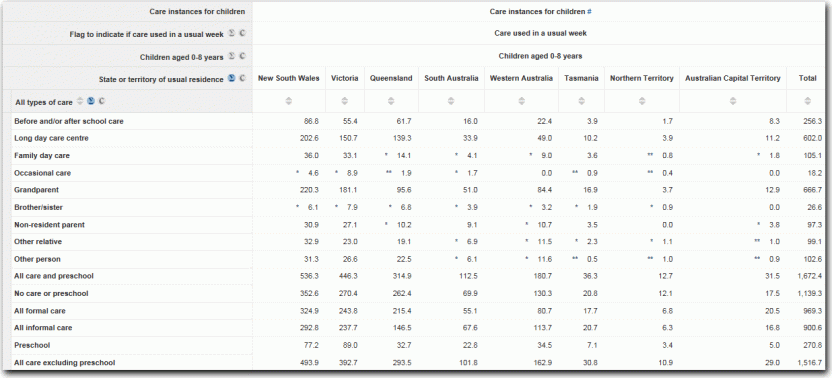Toggle blue sum icon for State or territory
Screen dimensions: 832x378
(231, 78)
